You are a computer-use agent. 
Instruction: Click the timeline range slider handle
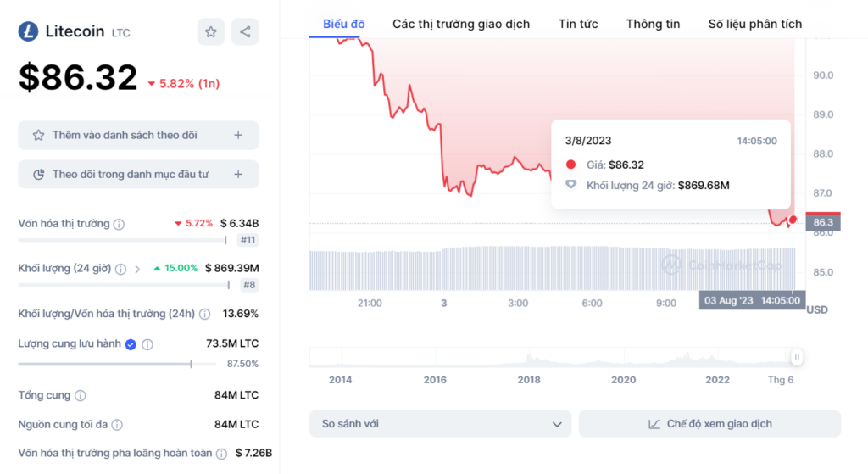point(797,358)
